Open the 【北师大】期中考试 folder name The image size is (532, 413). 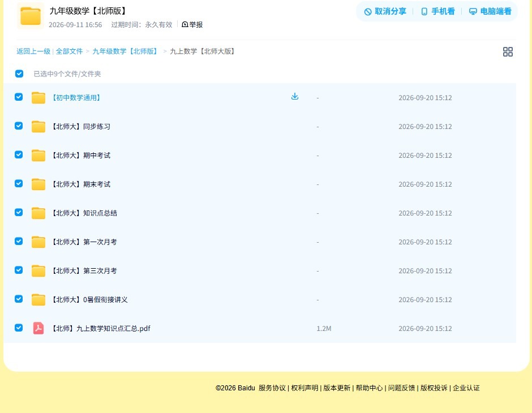tap(80, 155)
